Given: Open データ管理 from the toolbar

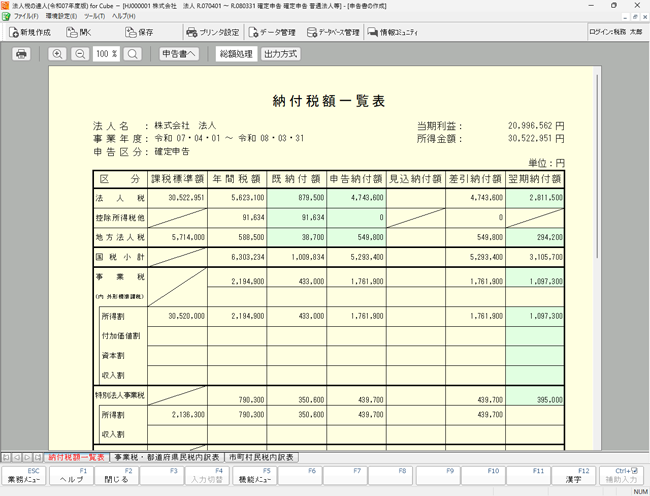Looking at the screenshot, I should tap(270, 32).
